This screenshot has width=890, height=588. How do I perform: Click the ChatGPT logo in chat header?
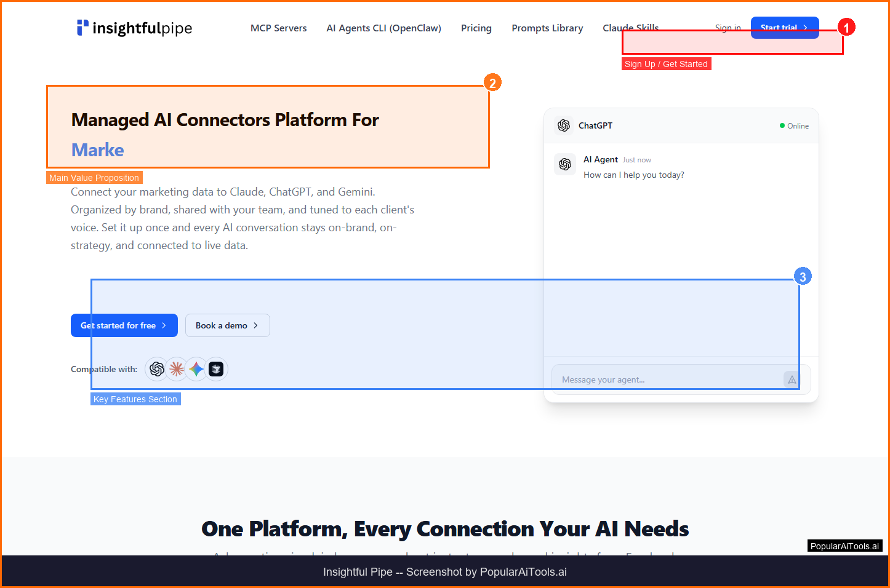click(x=564, y=125)
